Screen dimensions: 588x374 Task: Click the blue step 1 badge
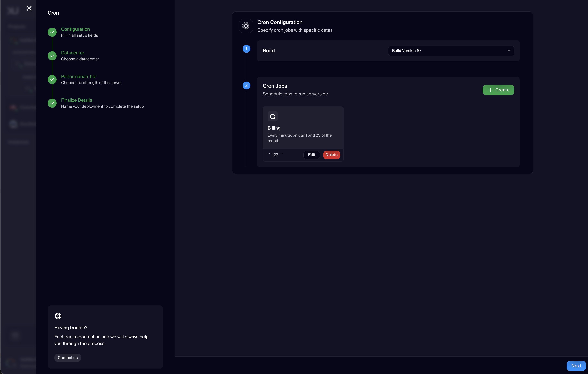point(246,49)
